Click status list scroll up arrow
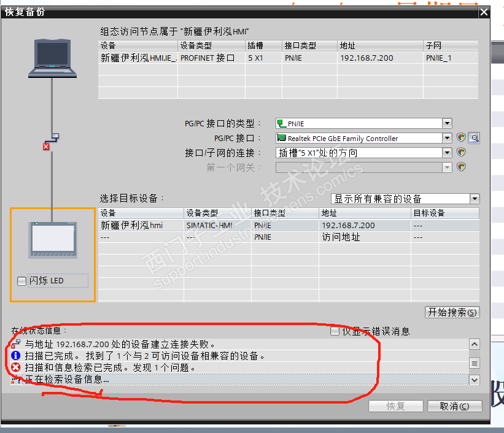The height and width of the screenshot is (433, 504). (x=474, y=344)
